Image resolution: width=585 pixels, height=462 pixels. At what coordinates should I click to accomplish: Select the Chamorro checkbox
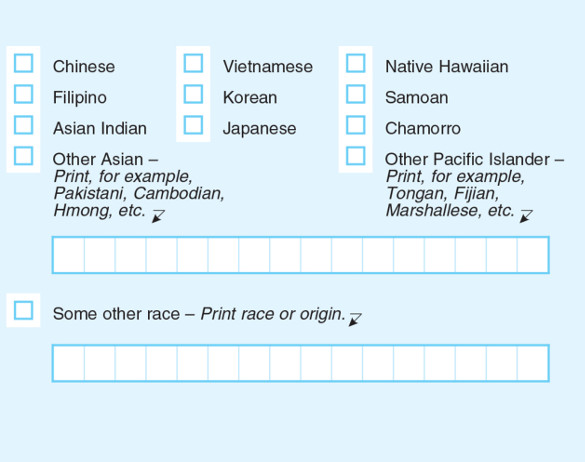tap(356, 125)
